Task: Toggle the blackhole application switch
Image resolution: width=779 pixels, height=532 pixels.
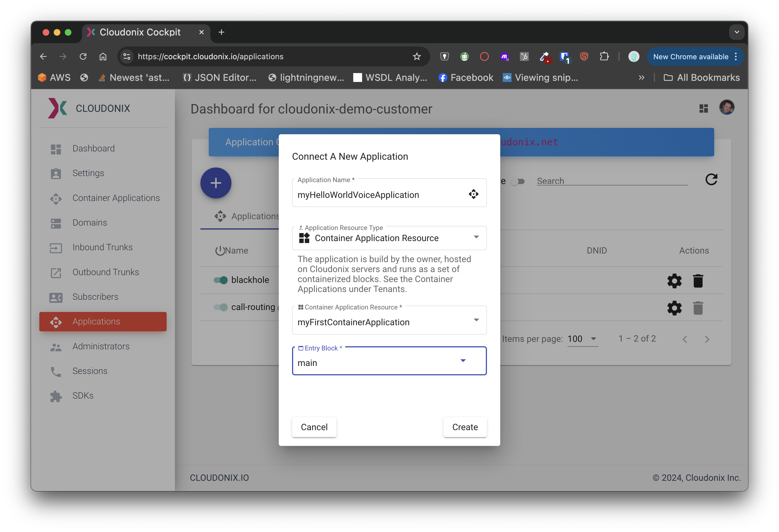Action: coord(221,280)
